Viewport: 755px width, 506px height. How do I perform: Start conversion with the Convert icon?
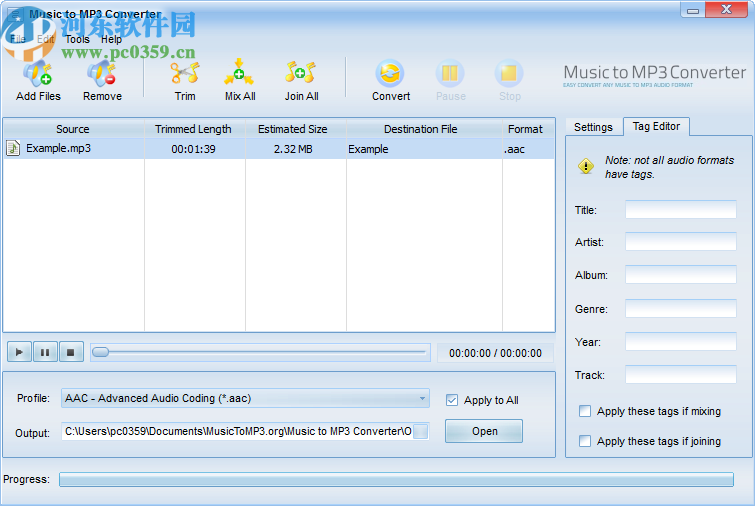tap(390, 73)
